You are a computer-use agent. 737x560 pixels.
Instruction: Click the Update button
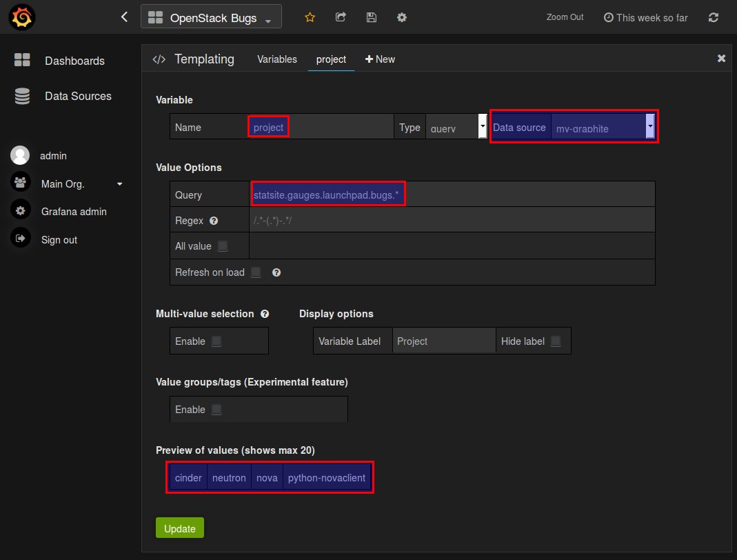click(179, 528)
